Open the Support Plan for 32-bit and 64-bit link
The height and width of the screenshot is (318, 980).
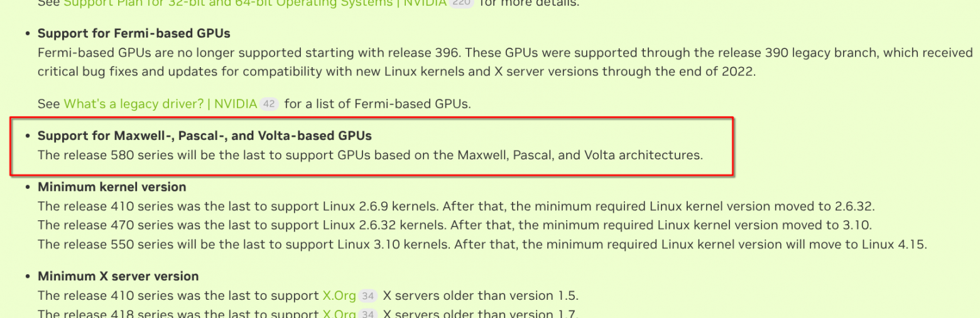coord(256,3)
